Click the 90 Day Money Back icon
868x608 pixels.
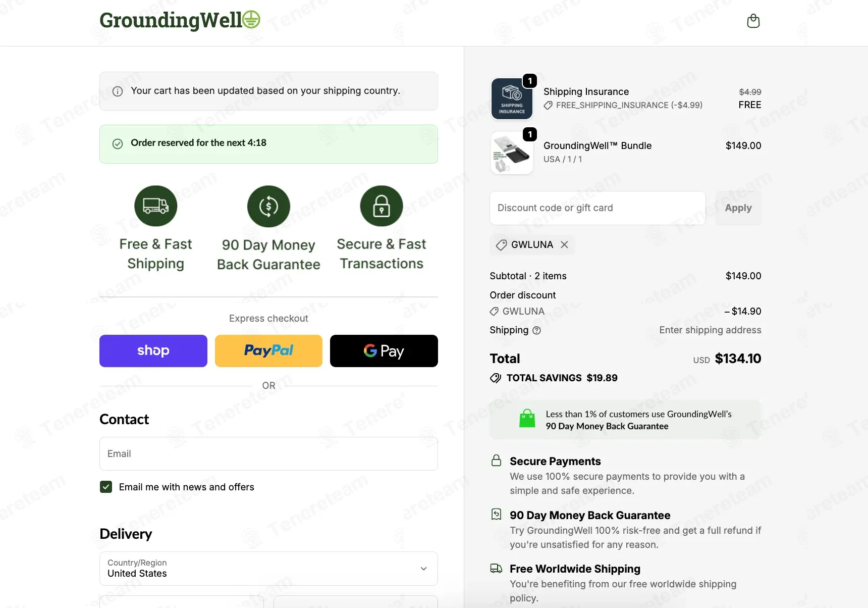[268, 206]
